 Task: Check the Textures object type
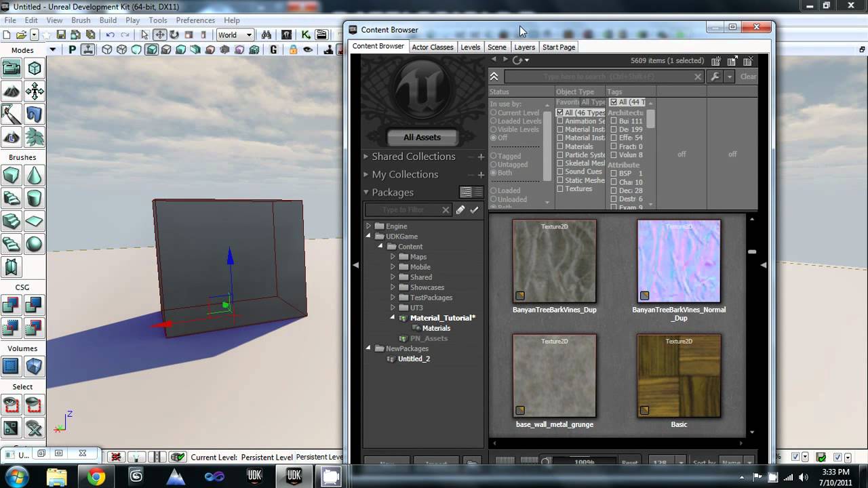click(560, 188)
